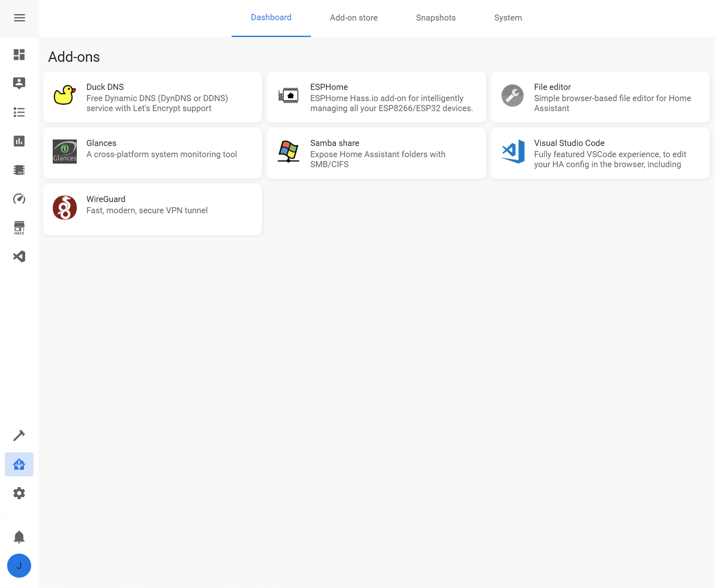Viewport: 715px width, 588px height.
Task: Click the Glances add-on logo
Action: [x=65, y=151]
